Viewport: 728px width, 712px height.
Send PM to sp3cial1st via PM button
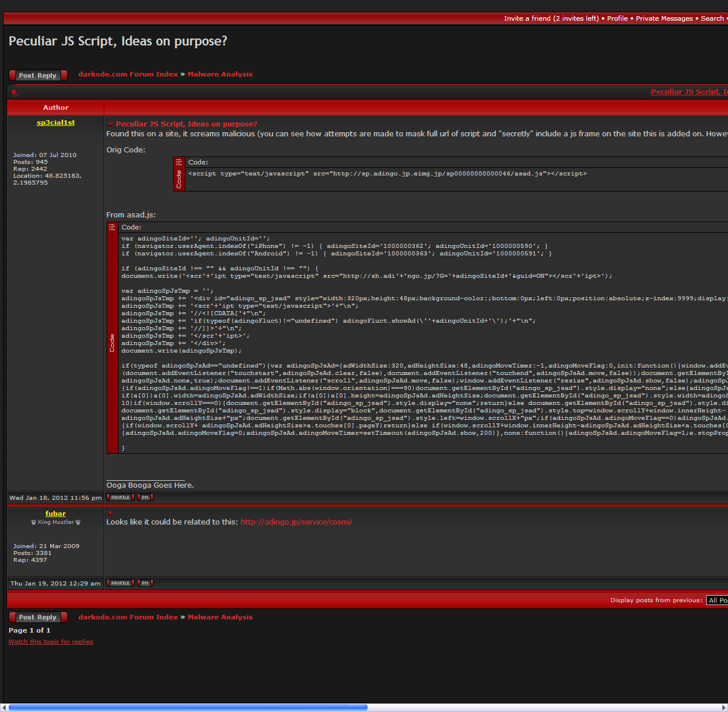tap(145, 497)
